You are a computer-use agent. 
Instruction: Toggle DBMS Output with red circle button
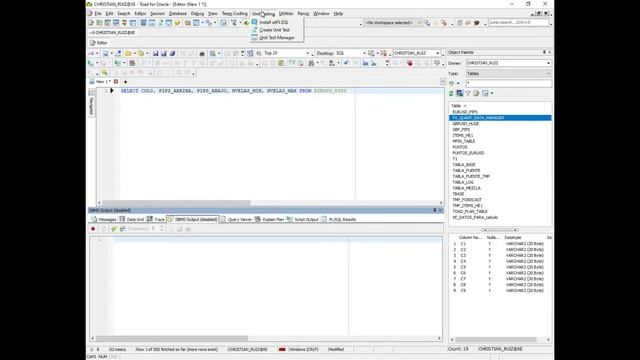pos(93,229)
